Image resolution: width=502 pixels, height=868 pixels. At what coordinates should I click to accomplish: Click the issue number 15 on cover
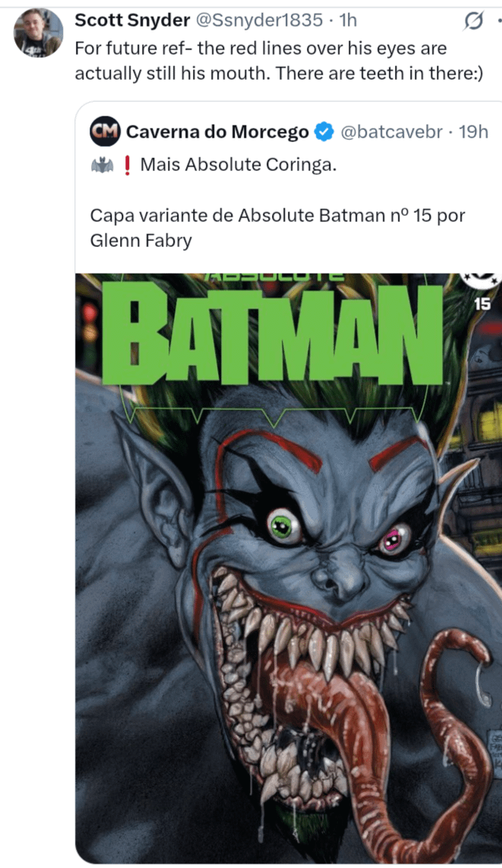point(482,304)
